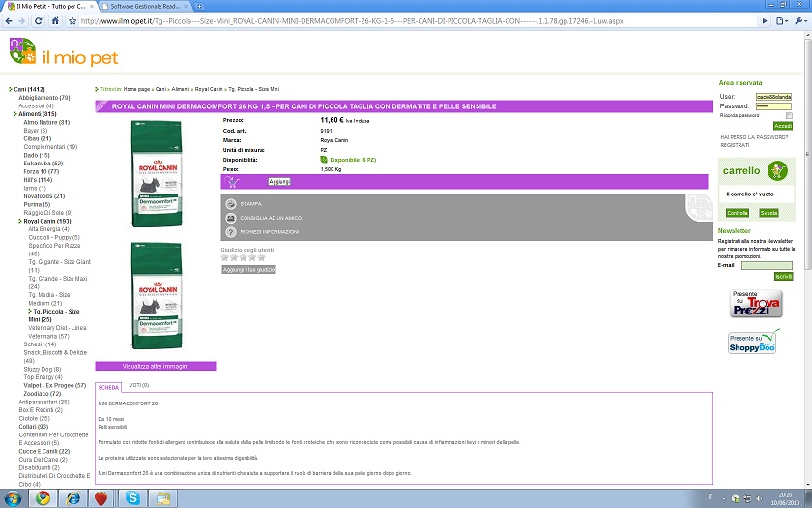The width and height of the screenshot is (812, 508).
Task: Click the Svuota cart button
Action: tap(768, 213)
